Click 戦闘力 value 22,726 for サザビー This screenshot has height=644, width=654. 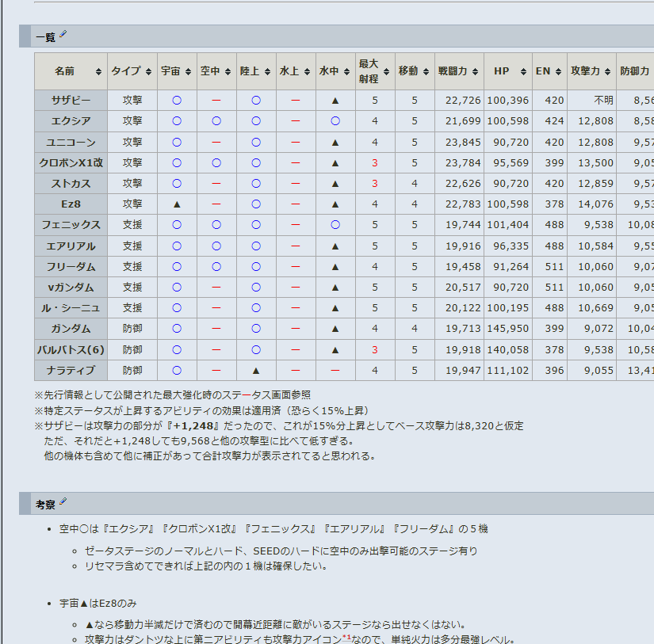point(463,100)
